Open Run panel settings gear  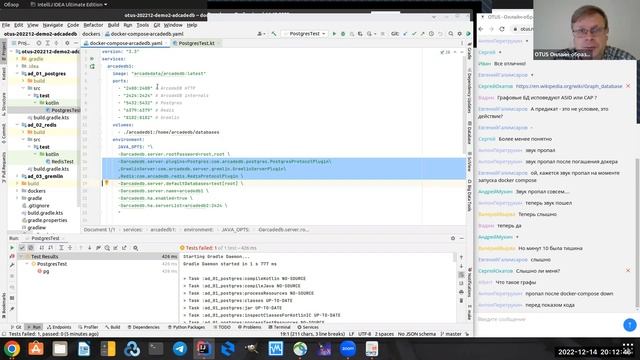click(x=453, y=238)
